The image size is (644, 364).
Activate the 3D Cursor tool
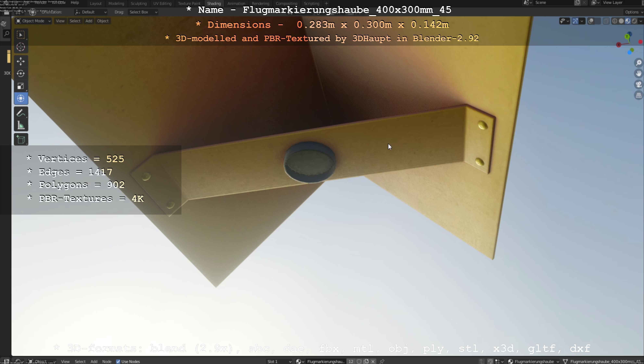tap(21, 47)
